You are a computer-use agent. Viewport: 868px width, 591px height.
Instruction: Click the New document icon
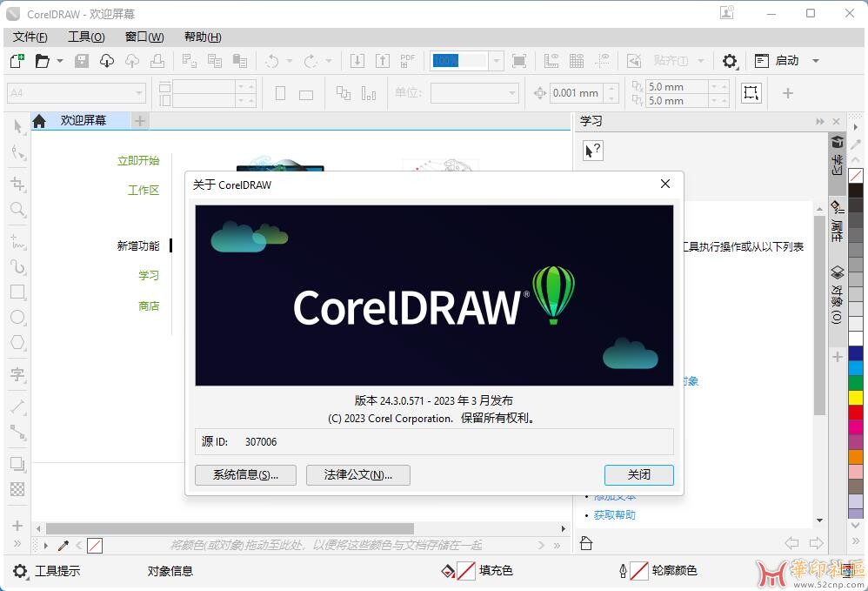point(17,60)
